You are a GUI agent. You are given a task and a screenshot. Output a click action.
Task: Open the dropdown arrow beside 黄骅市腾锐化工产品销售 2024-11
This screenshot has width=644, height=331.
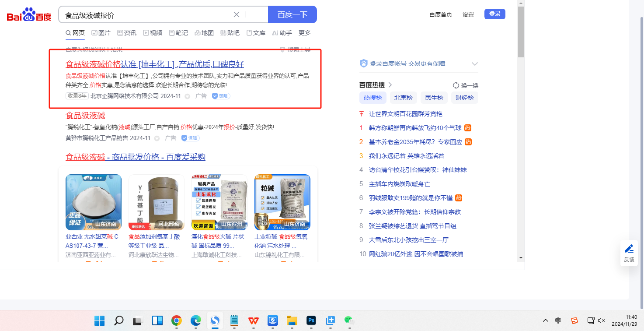pos(157,138)
